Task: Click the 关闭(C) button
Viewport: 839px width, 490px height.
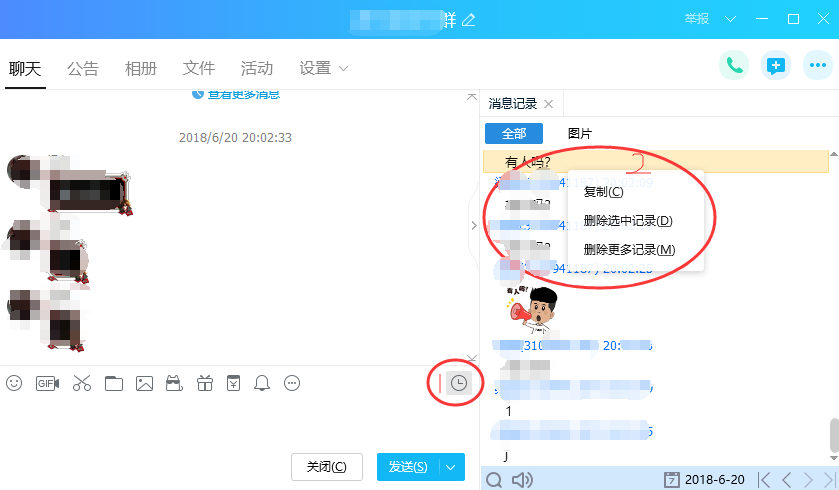Action: 327,467
